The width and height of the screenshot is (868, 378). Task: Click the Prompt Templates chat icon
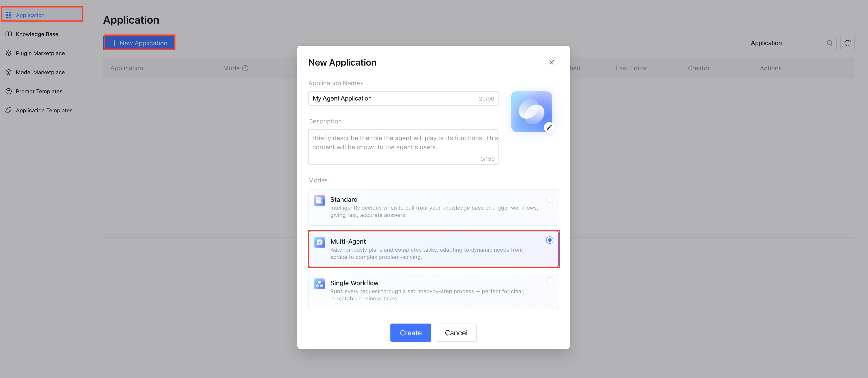pyautogui.click(x=9, y=91)
